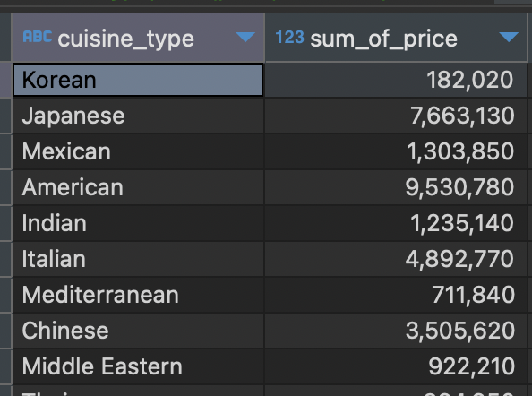Screen dimensions: 532x396
Task: Select the Chinese cuisine cell
Action: 138,331
